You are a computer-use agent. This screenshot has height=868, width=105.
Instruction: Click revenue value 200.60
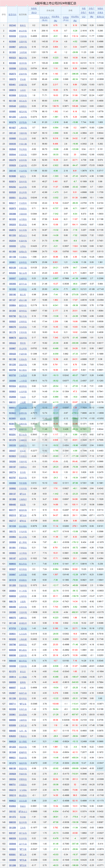(45, 36)
